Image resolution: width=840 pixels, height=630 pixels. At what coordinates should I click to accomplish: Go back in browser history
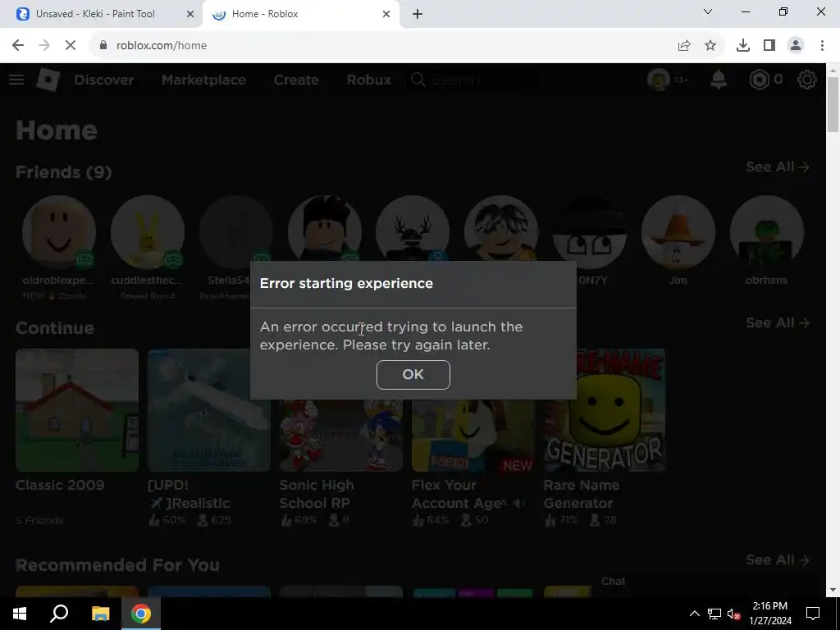[18, 46]
